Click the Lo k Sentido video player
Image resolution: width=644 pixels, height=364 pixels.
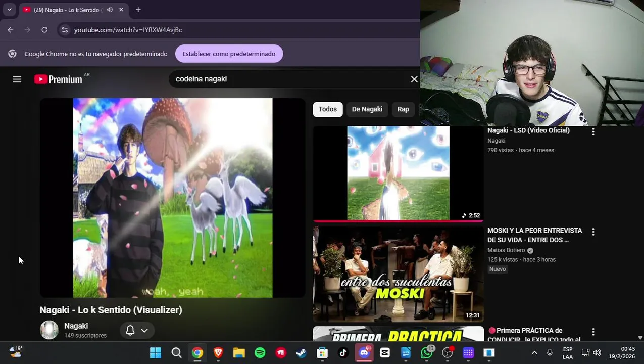pos(173,198)
